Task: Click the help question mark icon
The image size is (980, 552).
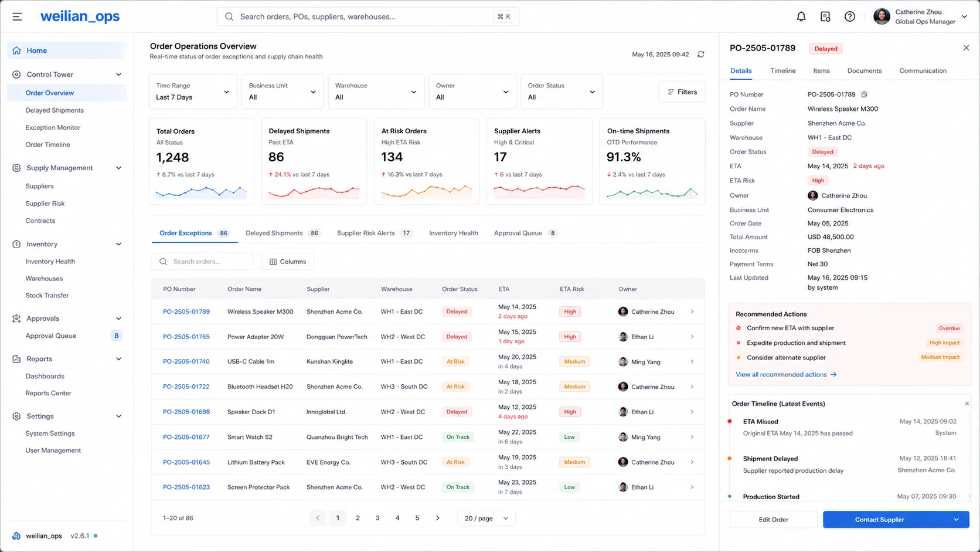Action: click(849, 16)
